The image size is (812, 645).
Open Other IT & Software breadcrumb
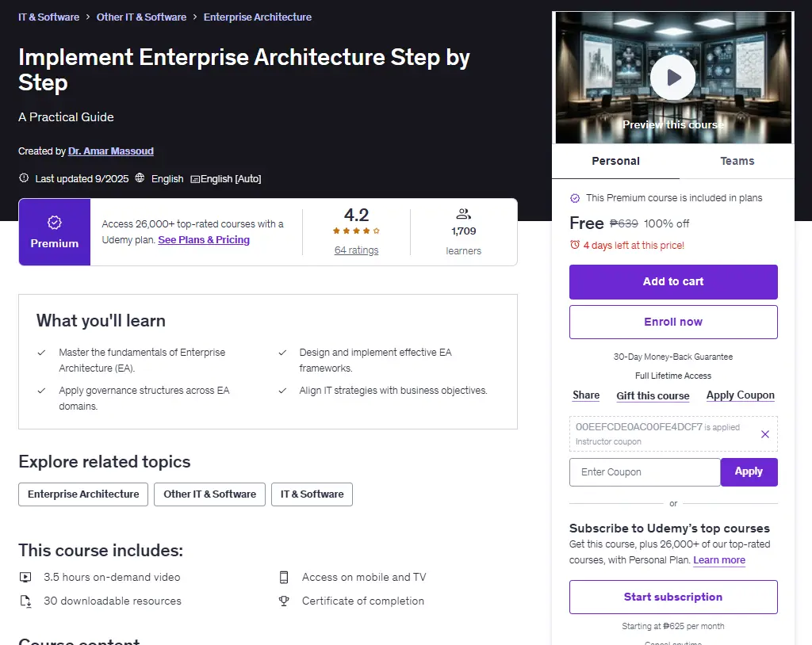click(x=141, y=17)
